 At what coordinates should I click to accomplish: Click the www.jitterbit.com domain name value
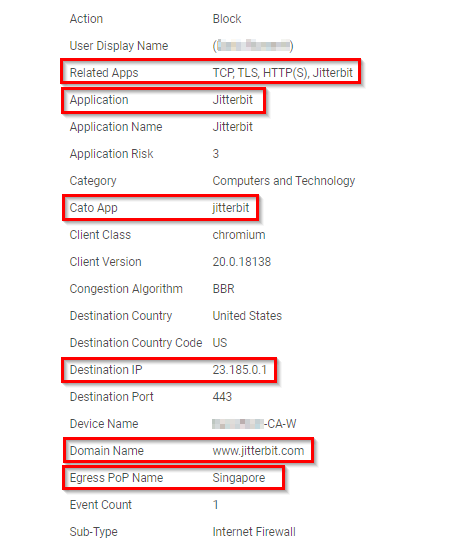point(258,451)
